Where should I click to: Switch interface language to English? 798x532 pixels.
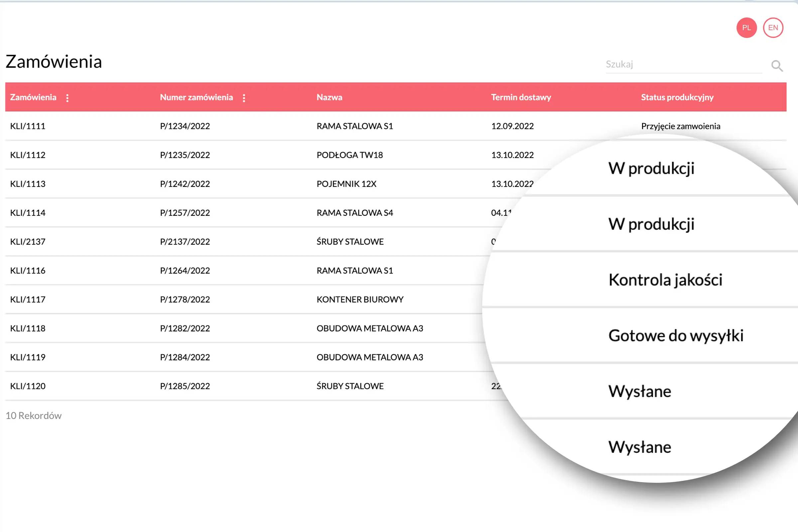[773, 28]
